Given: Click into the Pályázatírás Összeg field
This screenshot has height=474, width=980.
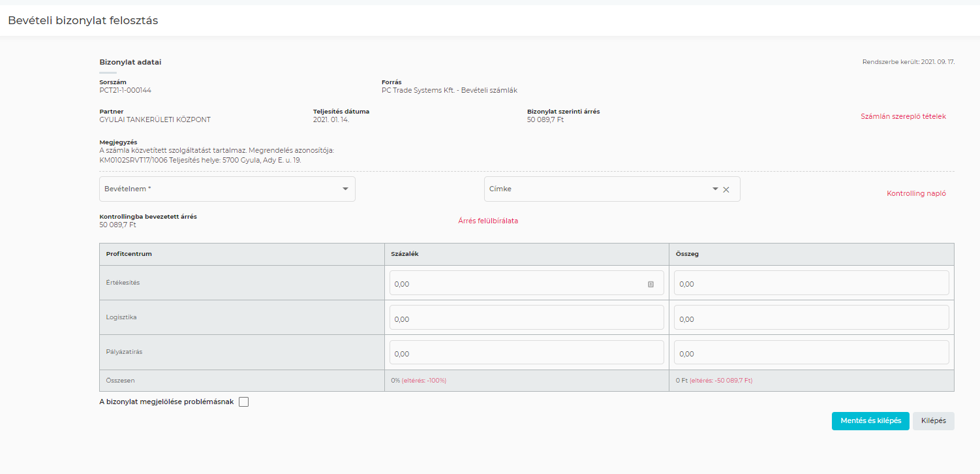Looking at the screenshot, I should coord(811,353).
